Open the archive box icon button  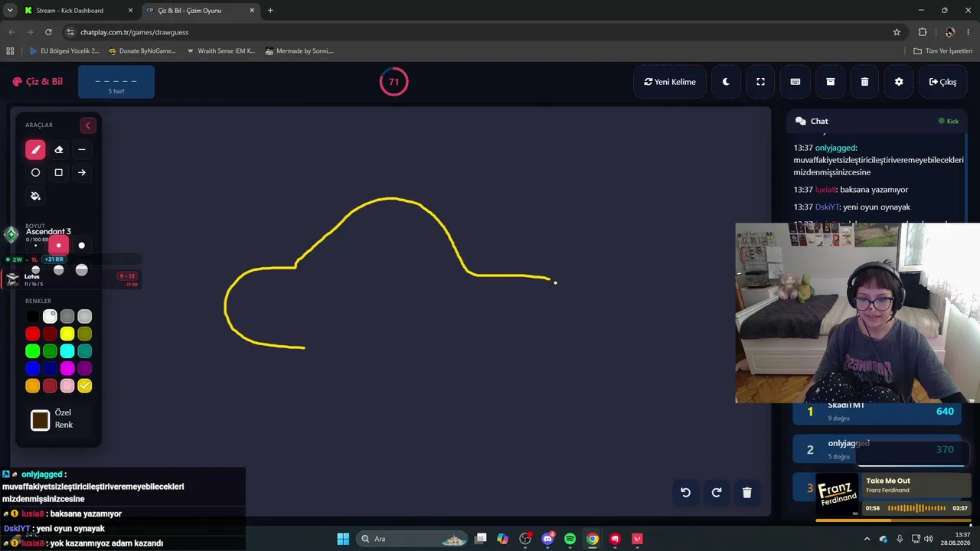click(830, 82)
